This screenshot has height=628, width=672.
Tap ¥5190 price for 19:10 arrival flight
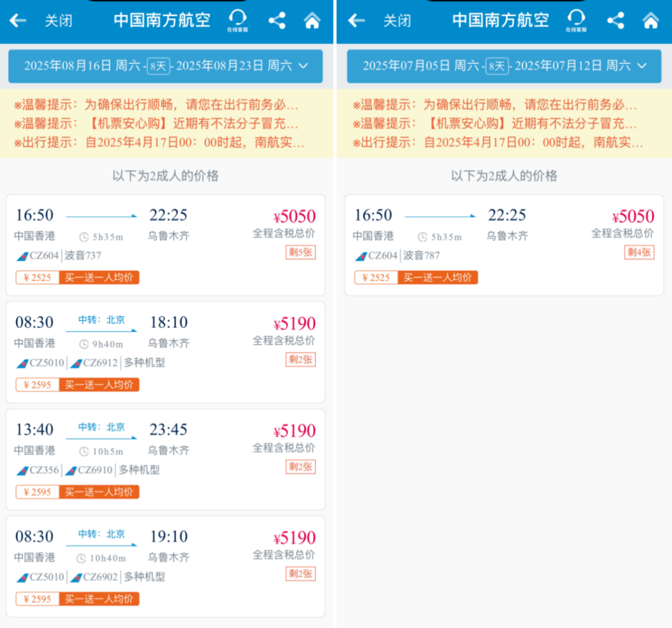(294, 538)
